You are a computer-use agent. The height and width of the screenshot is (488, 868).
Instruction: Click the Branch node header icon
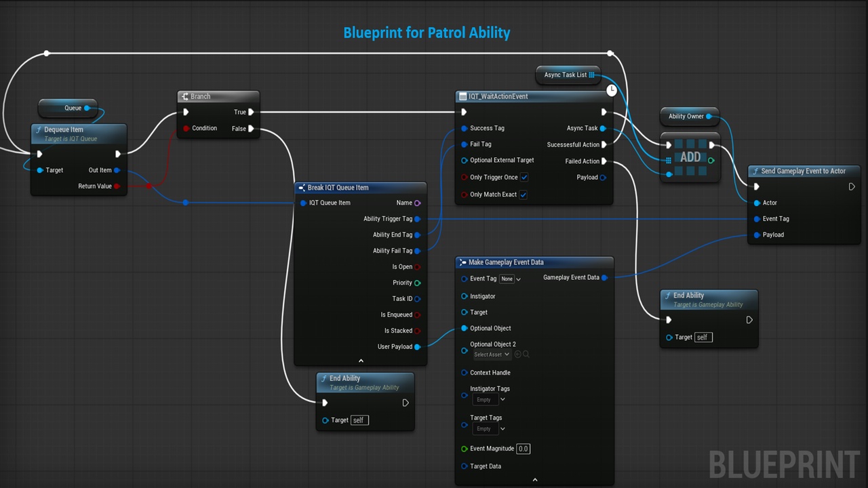pos(185,96)
